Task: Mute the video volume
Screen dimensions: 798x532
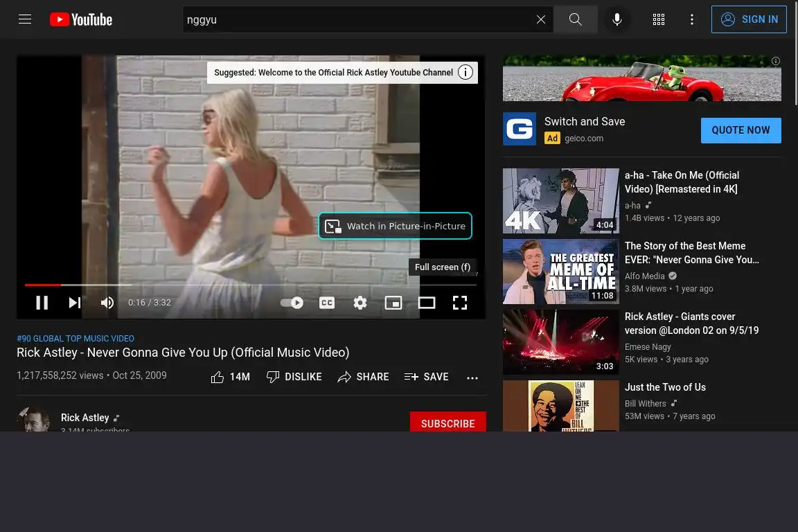Action: (x=107, y=303)
